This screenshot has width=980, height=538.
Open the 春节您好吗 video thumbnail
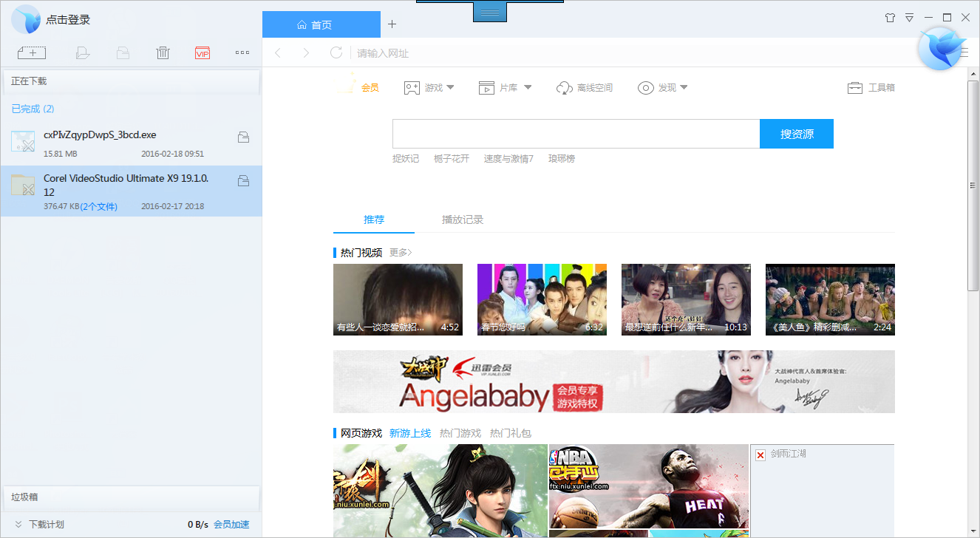[x=542, y=299]
